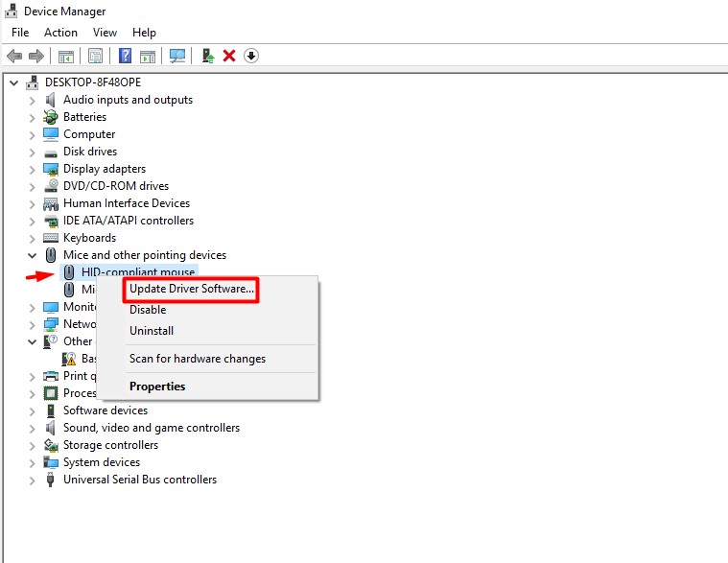Click the warning-marked device icon under Other
The height and width of the screenshot is (563, 728).
click(x=69, y=359)
